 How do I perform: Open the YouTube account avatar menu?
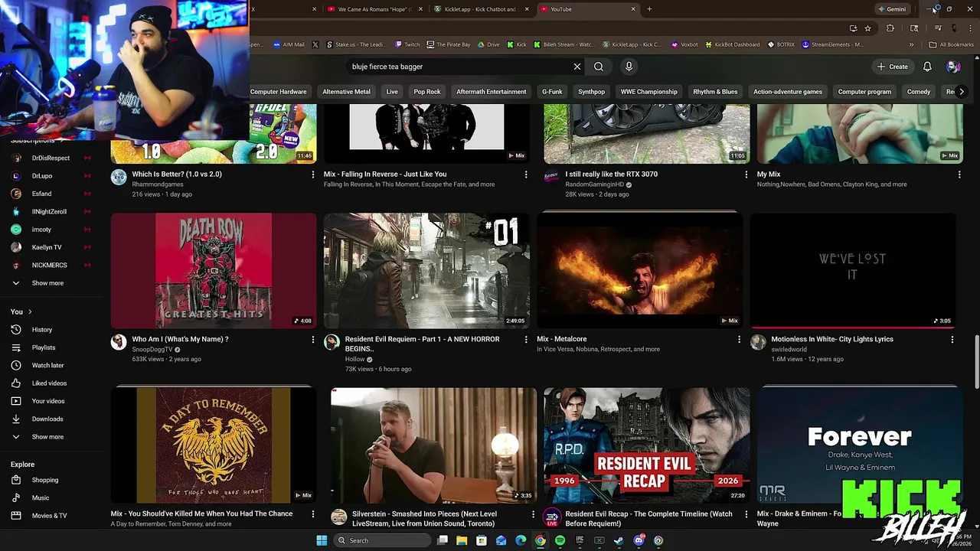pyautogui.click(x=953, y=67)
